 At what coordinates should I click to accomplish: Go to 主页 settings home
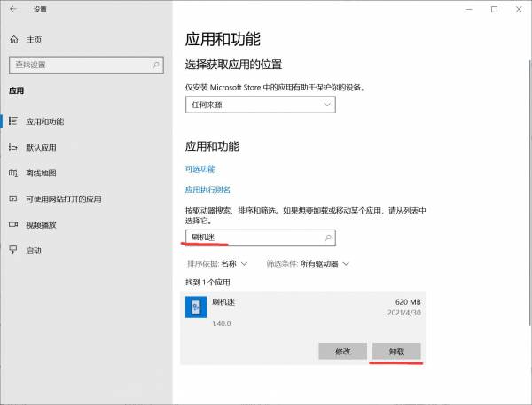click(87, 40)
